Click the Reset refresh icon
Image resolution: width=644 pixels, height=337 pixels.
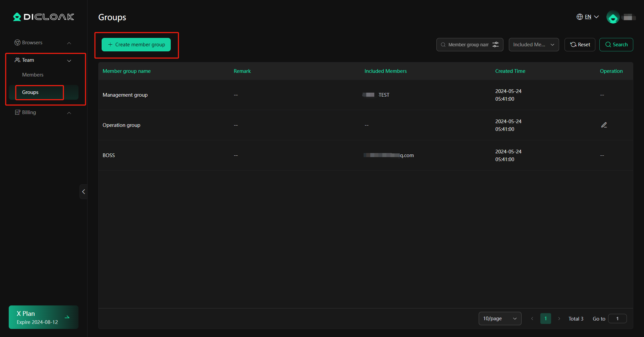point(574,44)
